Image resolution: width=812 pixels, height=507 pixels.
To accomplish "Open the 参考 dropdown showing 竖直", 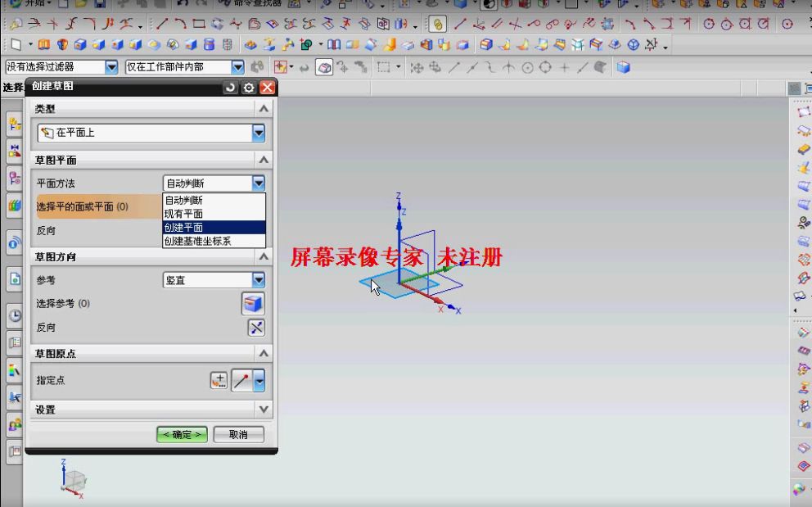I will (x=258, y=278).
